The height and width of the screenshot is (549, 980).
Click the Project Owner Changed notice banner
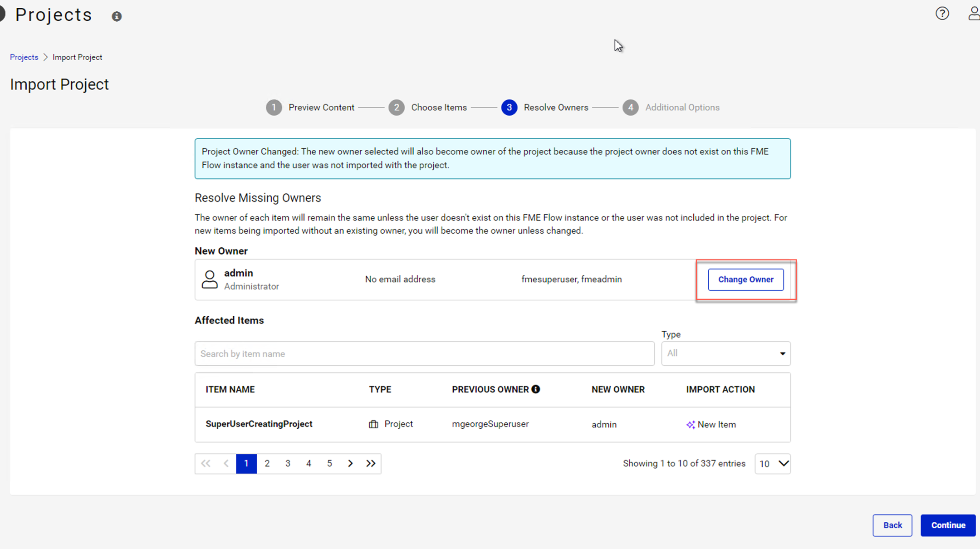(493, 159)
